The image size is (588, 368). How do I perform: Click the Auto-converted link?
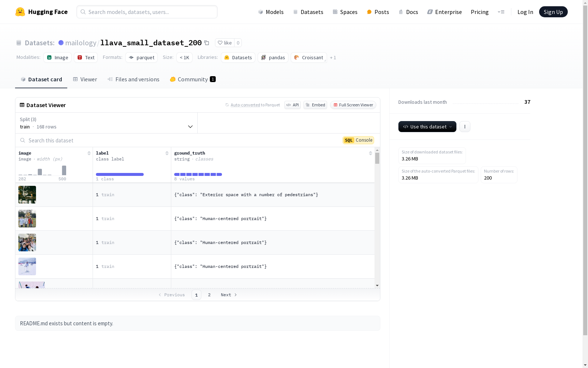[245, 105]
